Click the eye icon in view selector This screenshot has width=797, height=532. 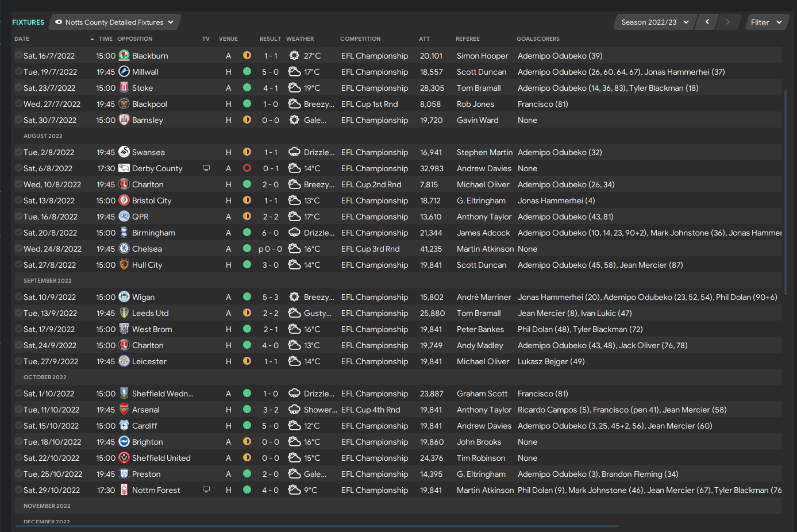59,22
